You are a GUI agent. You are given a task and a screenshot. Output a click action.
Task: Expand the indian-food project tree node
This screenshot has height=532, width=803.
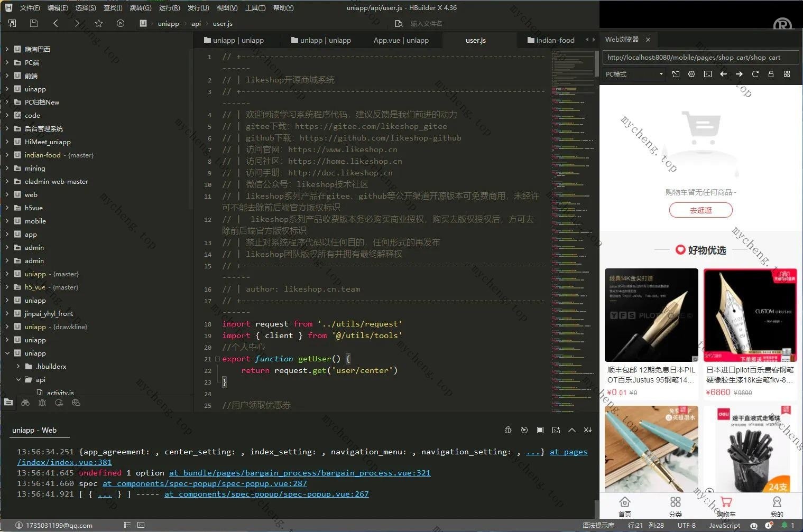click(x=7, y=155)
